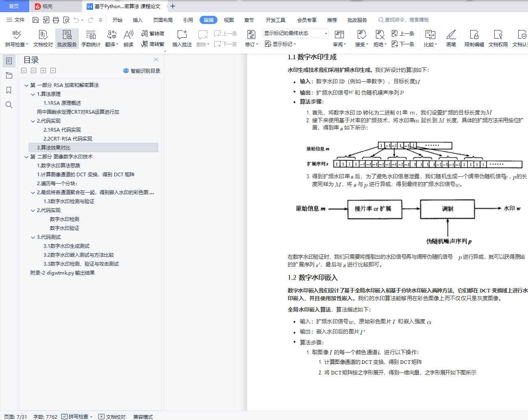Jump to 3.算法效果对比 heading
Viewport: 528px width, 420px height.
pyautogui.click(x=54, y=148)
